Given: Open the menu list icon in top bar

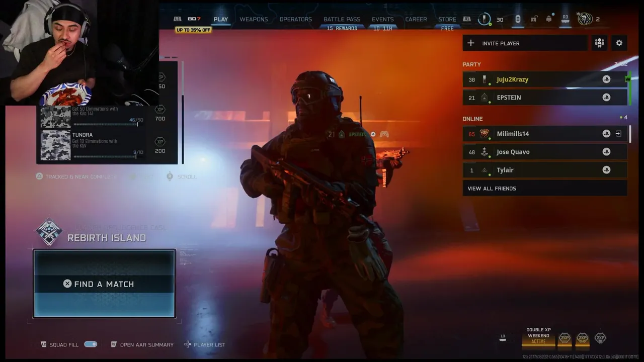Looking at the screenshot, I should pyautogui.click(x=518, y=19).
